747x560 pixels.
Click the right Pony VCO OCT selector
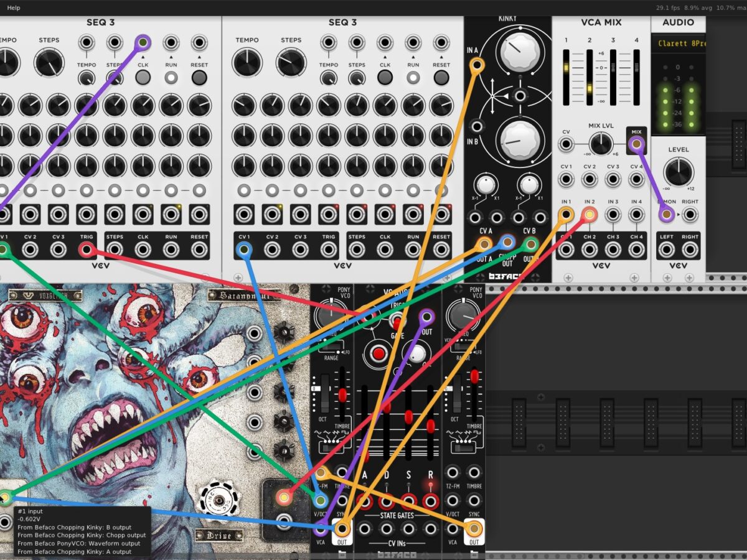(457, 393)
